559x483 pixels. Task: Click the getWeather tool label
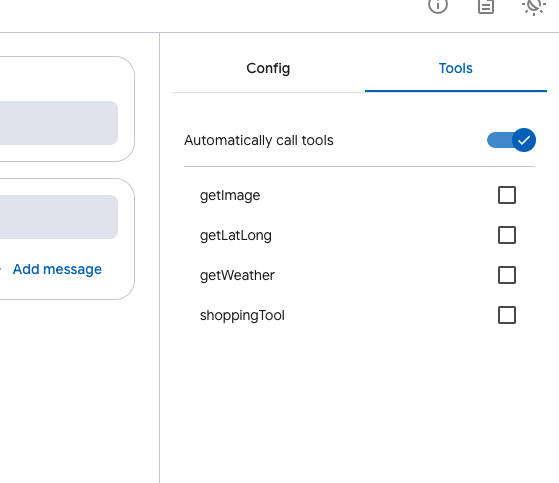click(237, 275)
